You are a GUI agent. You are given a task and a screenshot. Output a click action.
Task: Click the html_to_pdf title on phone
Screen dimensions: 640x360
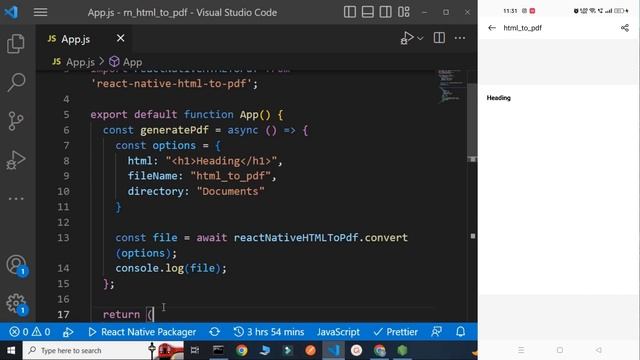point(522,28)
